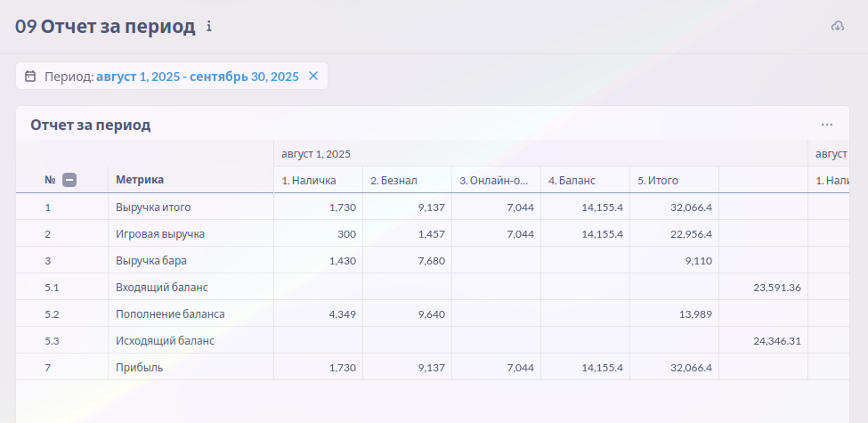The width and height of the screenshot is (868, 423).
Task: Select the "Прибыль" row label
Action: 139,368
